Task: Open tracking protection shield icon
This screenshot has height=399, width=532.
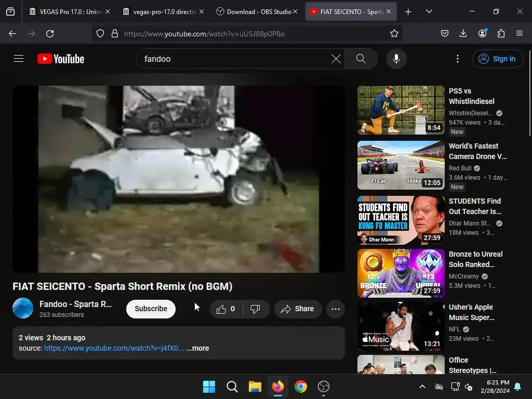Action: [100, 34]
